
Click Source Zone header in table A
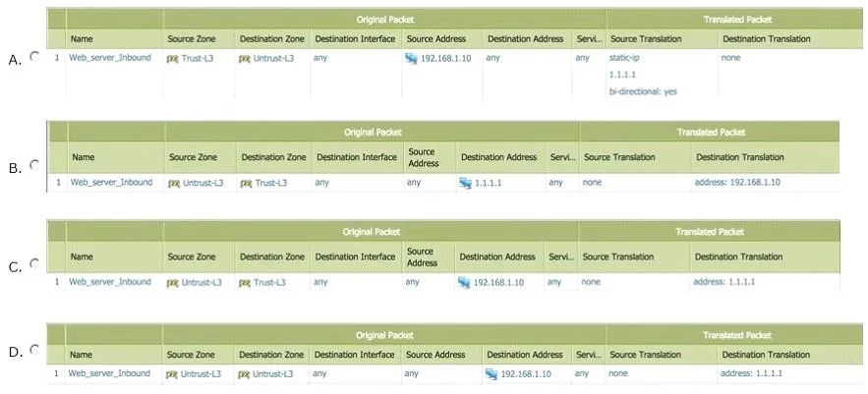pos(191,38)
